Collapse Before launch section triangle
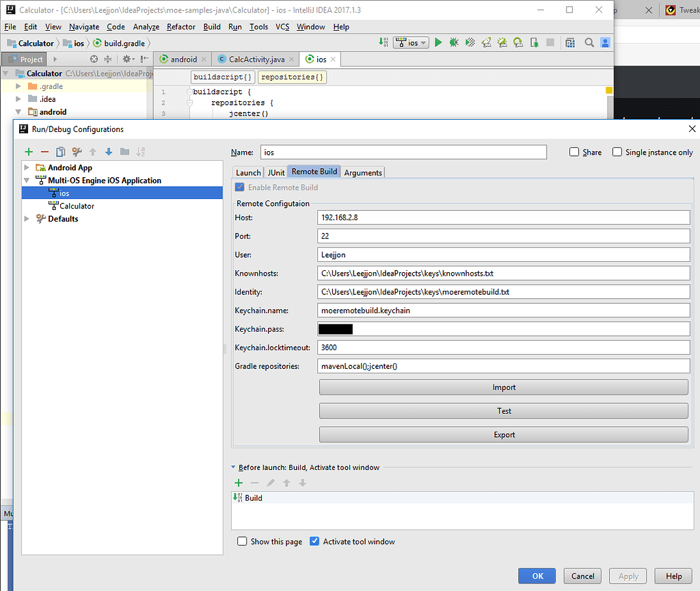Screen dimensions: 700x591 (x=234, y=467)
